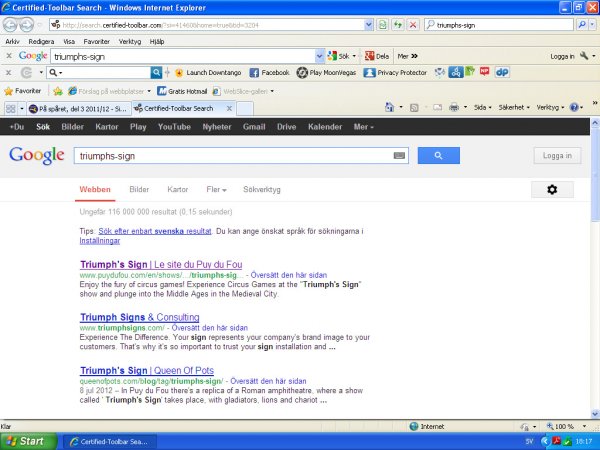The width and height of the screenshot is (600, 450).
Task: Click Sök efter enbart svenska resultat link
Action: (155, 231)
